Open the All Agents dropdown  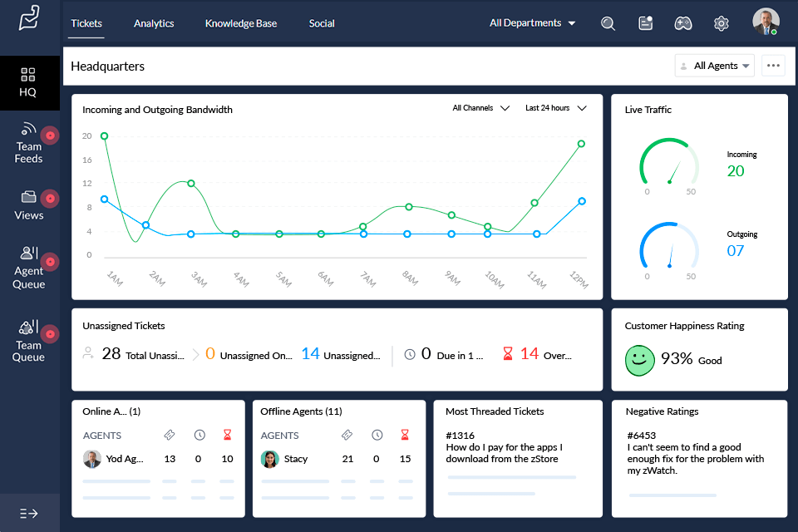point(714,65)
